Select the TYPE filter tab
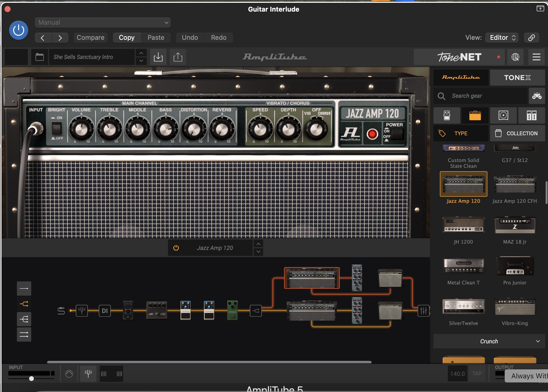The width and height of the screenshot is (548, 392). click(461, 133)
